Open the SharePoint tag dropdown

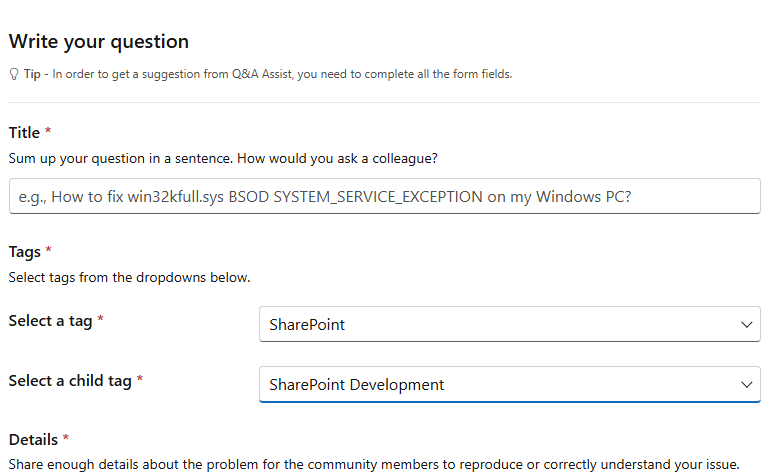click(509, 324)
